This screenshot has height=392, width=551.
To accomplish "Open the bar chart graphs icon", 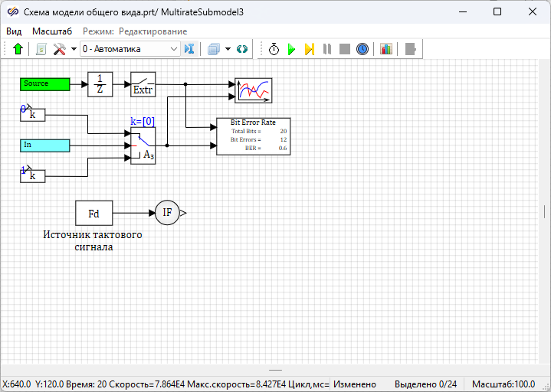I will 385,49.
